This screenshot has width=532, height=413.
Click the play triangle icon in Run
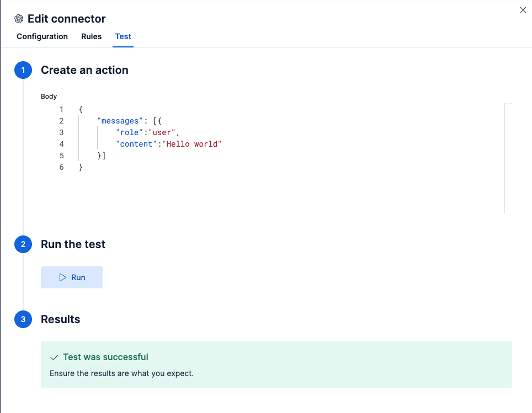point(63,277)
